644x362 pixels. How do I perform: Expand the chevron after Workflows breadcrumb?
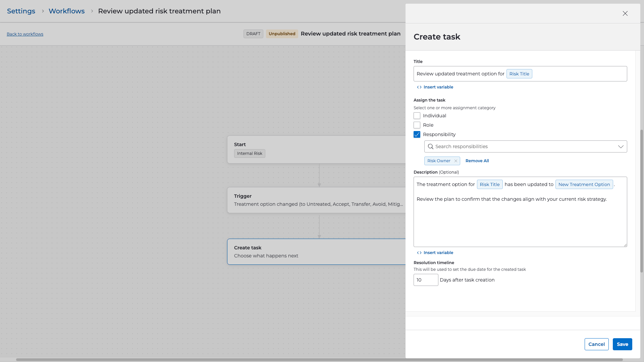coord(92,11)
